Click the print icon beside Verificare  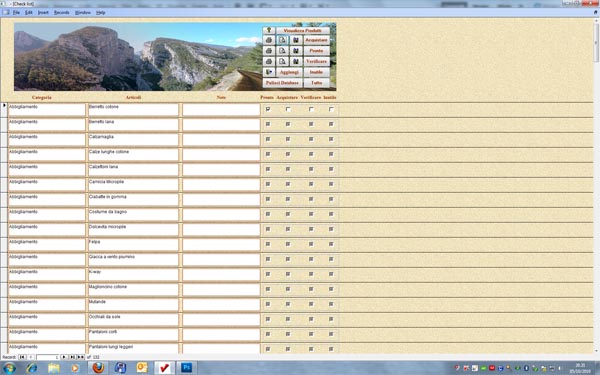(269, 62)
